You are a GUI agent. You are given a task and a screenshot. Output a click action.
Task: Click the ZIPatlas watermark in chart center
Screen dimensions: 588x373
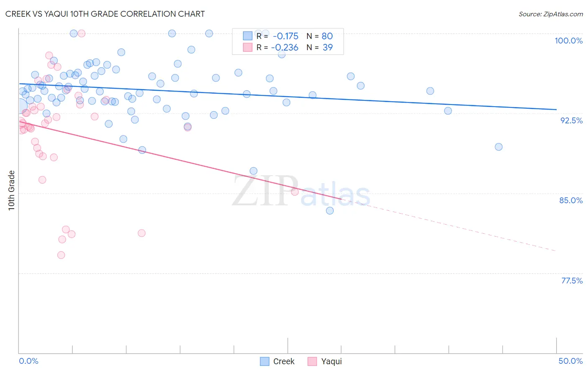(301, 192)
